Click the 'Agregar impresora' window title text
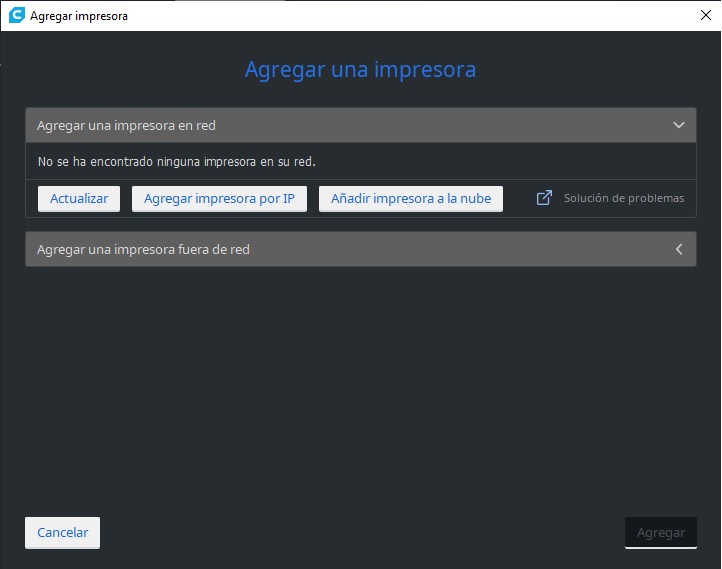This screenshot has height=569, width=722. 79,16
